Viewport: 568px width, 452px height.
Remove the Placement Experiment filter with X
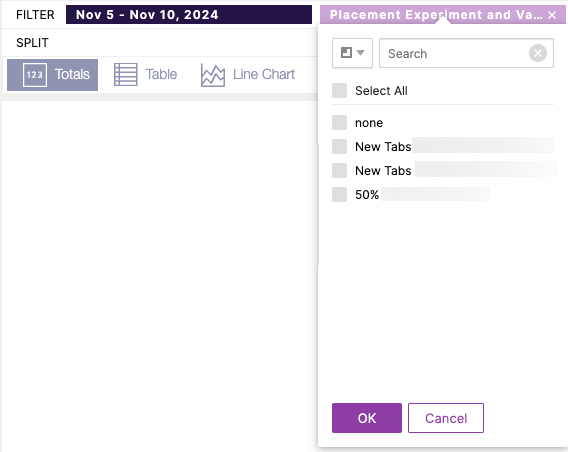click(552, 15)
